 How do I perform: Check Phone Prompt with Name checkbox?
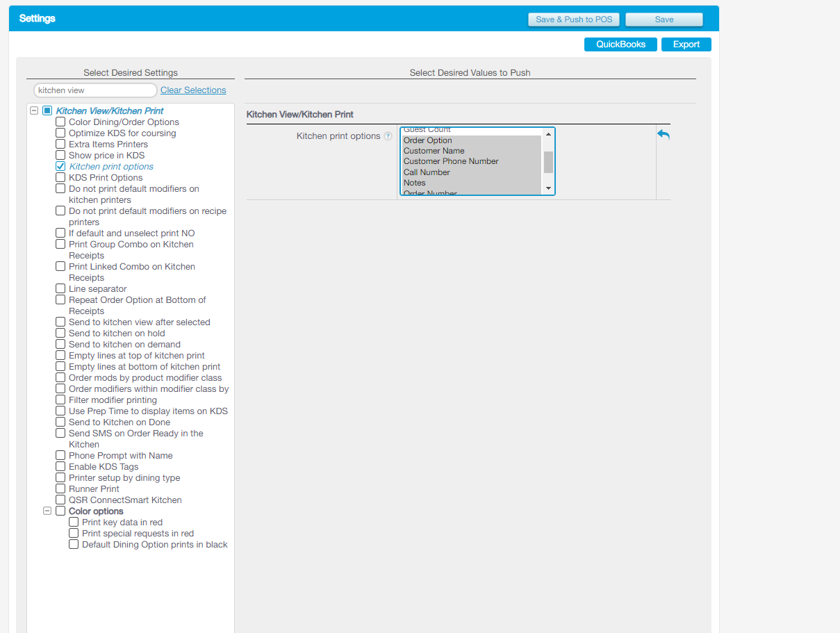coord(60,455)
